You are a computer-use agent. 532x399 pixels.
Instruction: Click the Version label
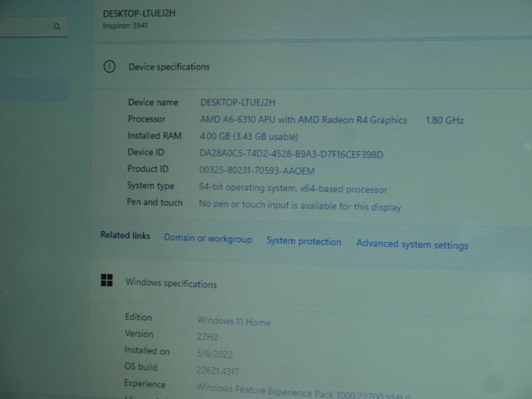(x=139, y=333)
